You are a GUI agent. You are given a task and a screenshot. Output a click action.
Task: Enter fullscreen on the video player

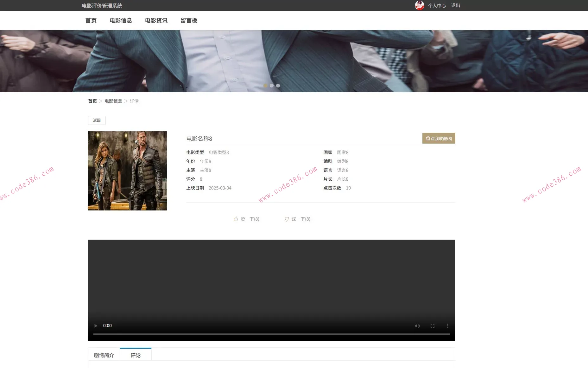click(x=433, y=326)
